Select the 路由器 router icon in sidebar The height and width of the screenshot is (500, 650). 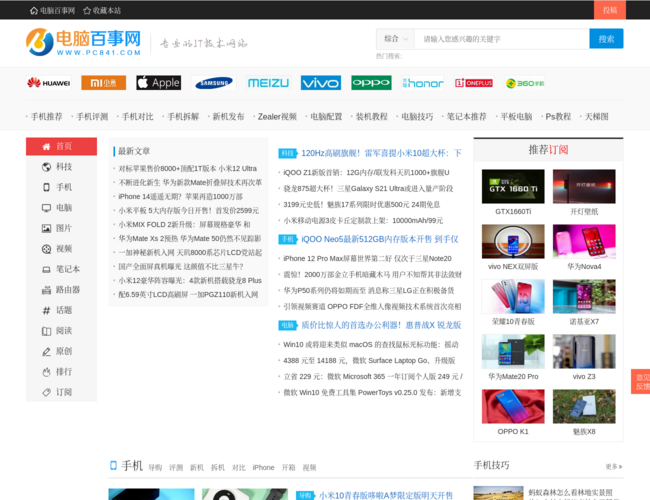pyautogui.click(x=46, y=290)
